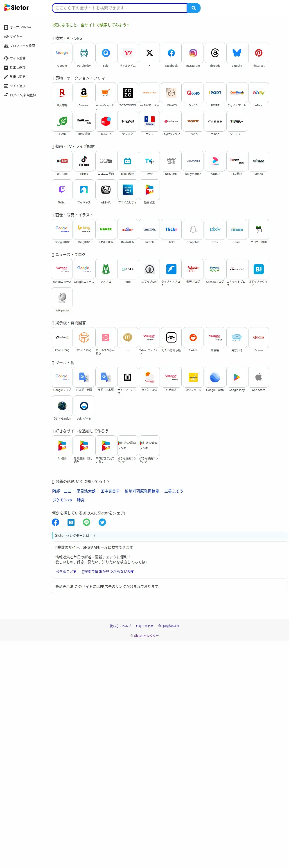Select the poki ゲーム icon
Viewport: 289px width, 868px height.
[x=84, y=406]
